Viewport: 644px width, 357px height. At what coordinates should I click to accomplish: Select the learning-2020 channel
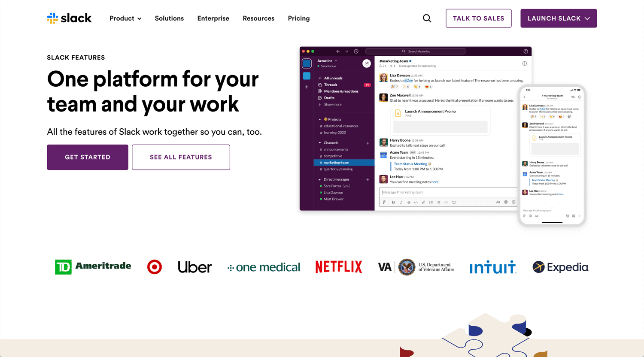click(333, 133)
